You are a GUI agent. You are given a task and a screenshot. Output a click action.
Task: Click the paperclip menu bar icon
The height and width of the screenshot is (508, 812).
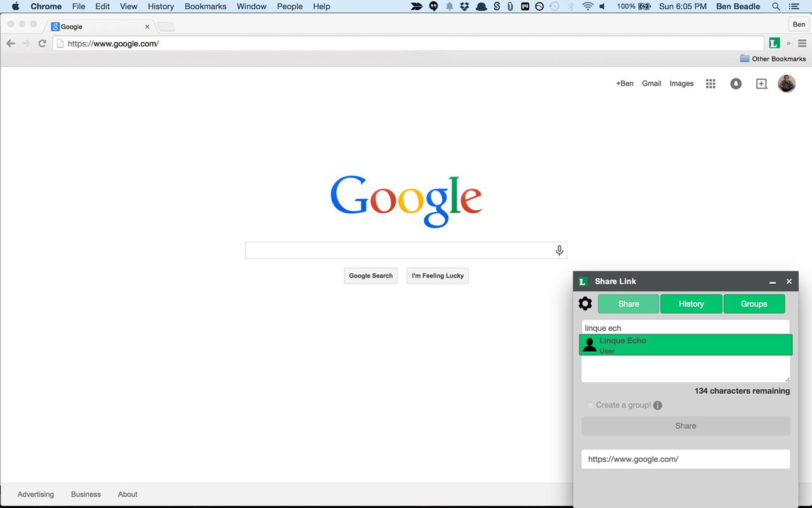click(x=510, y=6)
